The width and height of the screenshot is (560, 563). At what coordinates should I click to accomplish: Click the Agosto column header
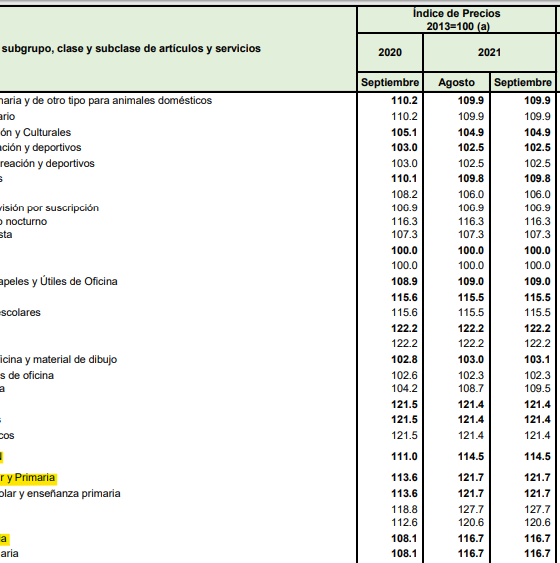coord(456,83)
